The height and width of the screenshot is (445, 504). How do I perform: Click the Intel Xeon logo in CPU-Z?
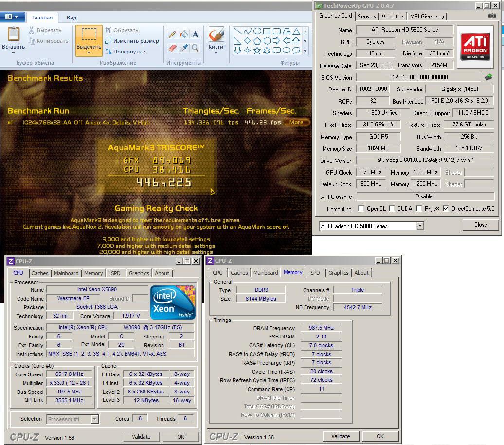pos(173,303)
